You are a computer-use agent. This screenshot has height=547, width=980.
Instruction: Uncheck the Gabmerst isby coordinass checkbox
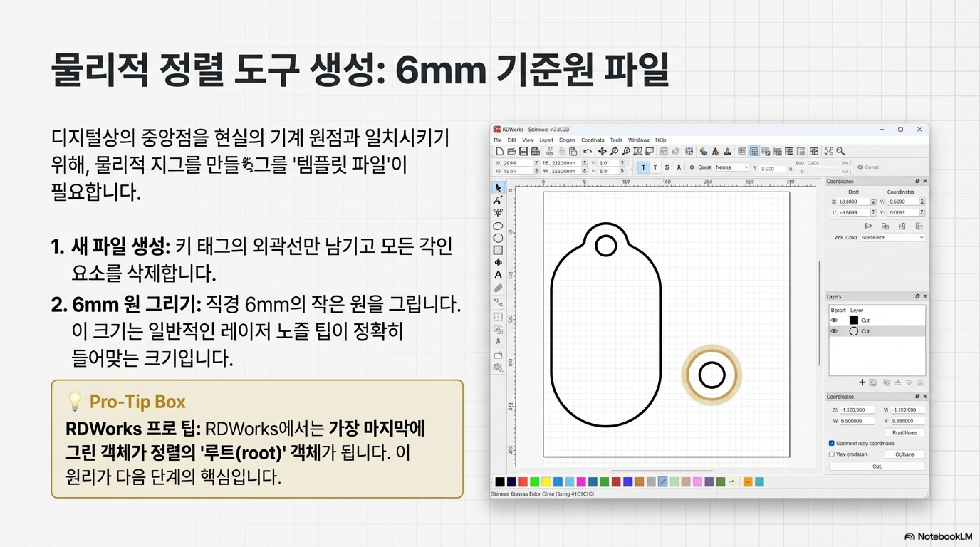[x=832, y=443]
